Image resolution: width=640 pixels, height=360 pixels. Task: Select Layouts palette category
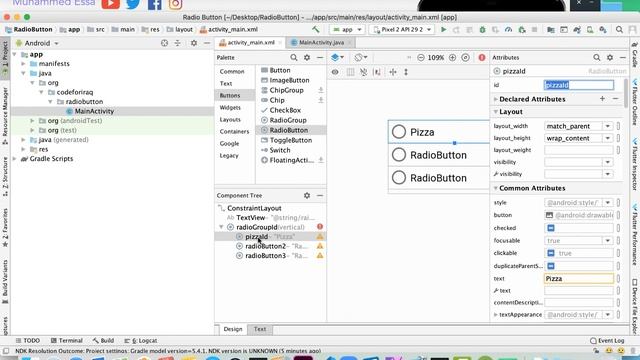click(230, 120)
